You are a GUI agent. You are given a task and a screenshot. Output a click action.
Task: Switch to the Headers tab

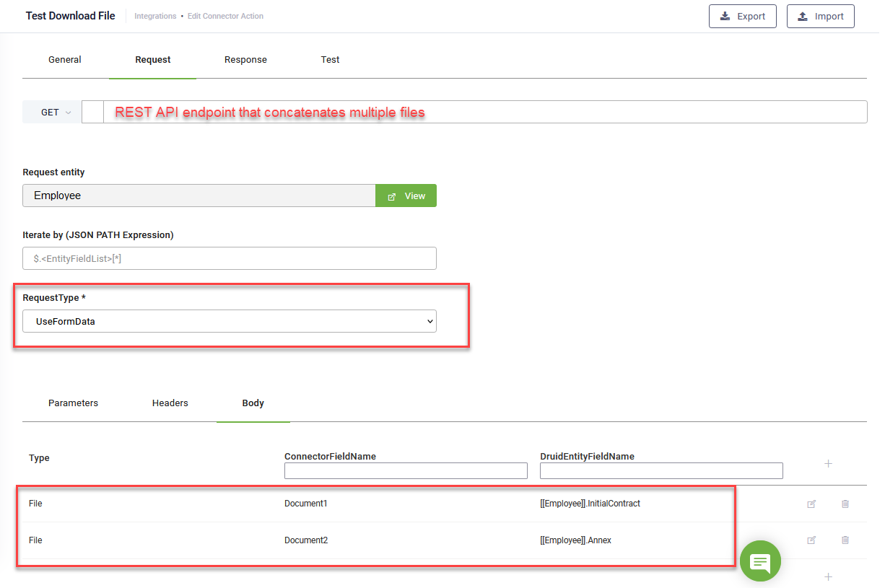pyautogui.click(x=170, y=403)
